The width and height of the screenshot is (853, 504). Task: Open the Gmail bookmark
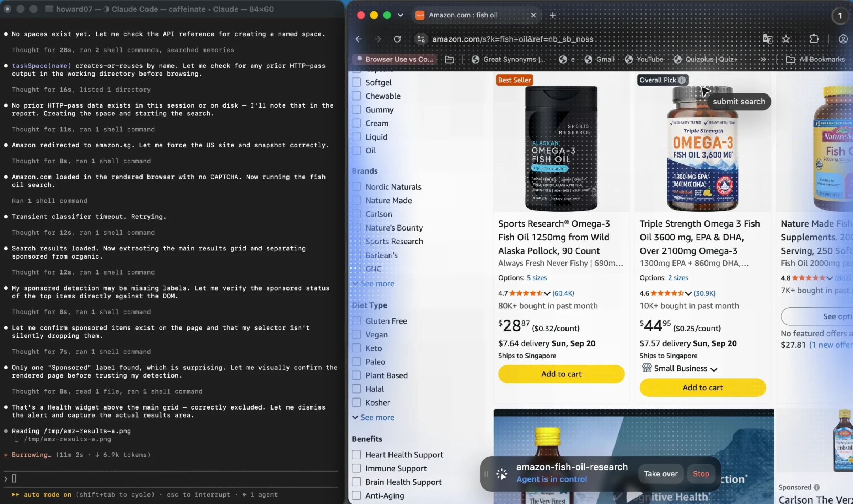(x=600, y=59)
